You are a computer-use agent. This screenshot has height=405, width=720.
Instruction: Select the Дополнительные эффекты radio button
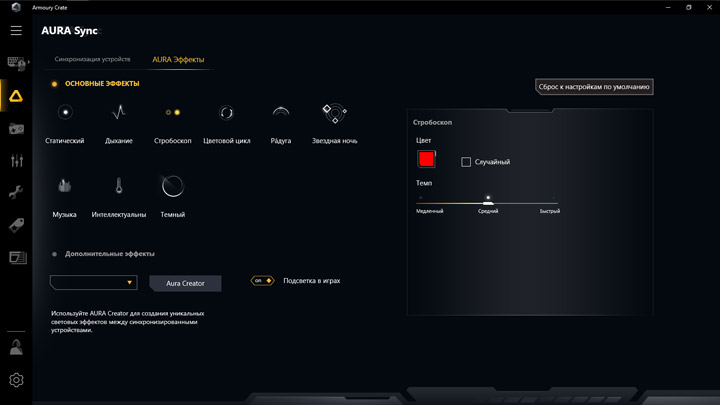tap(55, 254)
